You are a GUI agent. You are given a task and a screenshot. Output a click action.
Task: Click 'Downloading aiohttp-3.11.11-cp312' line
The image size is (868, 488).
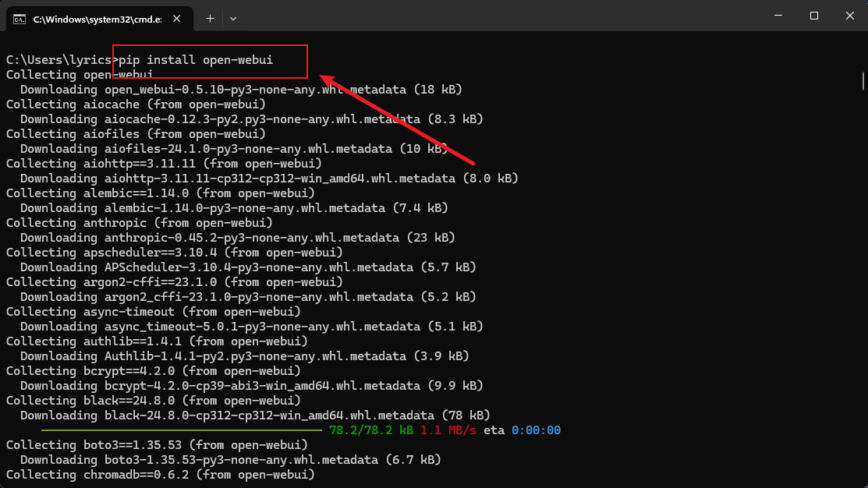point(269,179)
